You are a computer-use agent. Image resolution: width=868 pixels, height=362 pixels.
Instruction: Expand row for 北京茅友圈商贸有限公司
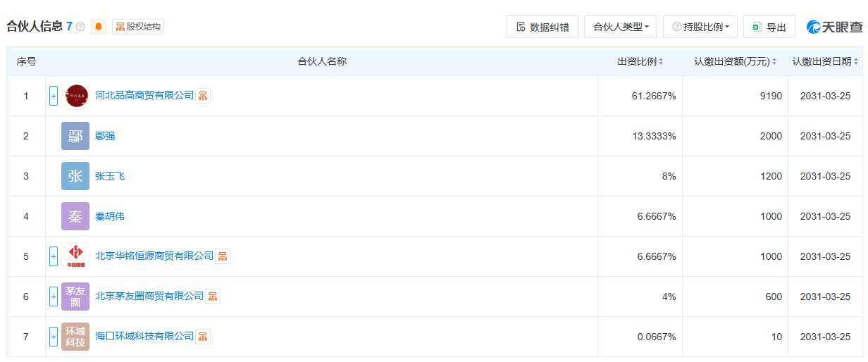point(54,297)
